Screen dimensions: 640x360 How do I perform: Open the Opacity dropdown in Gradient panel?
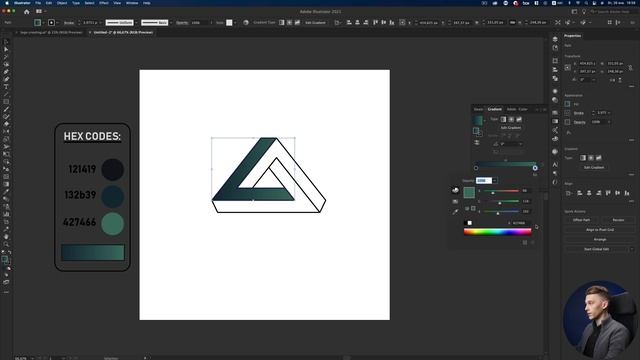494,180
